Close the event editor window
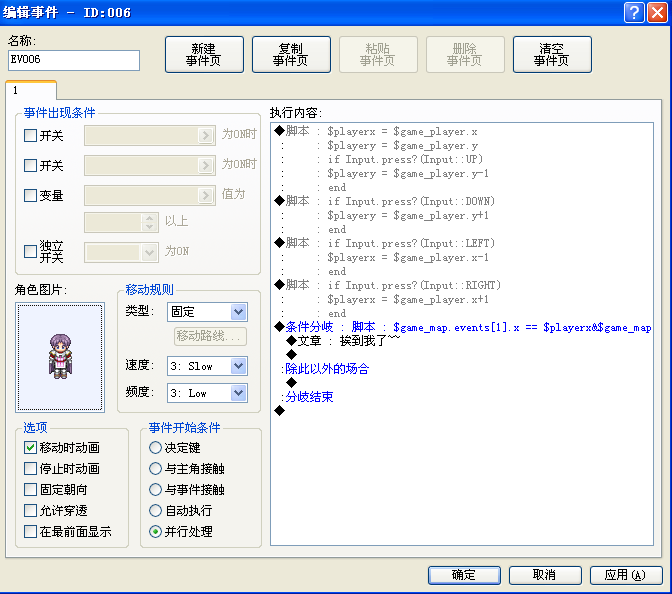This screenshot has width=672, height=594. click(x=657, y=12)
